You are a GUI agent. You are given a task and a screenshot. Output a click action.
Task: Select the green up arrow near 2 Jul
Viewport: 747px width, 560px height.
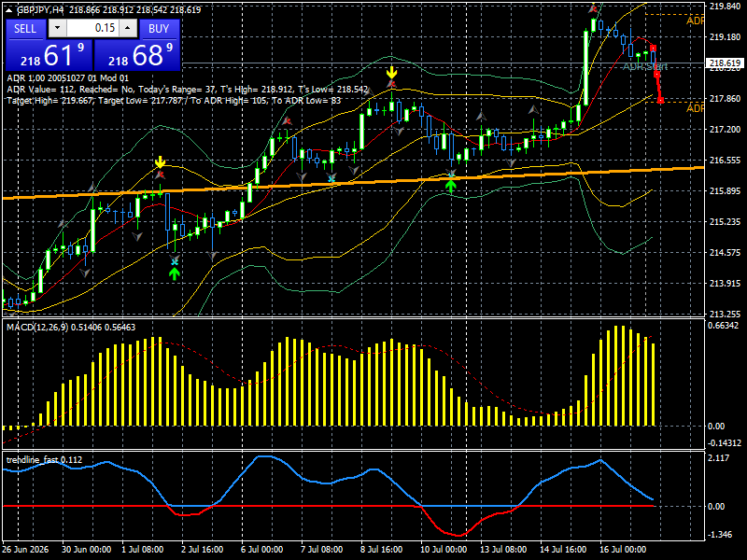pyautogui.click(x=175, y=273)
